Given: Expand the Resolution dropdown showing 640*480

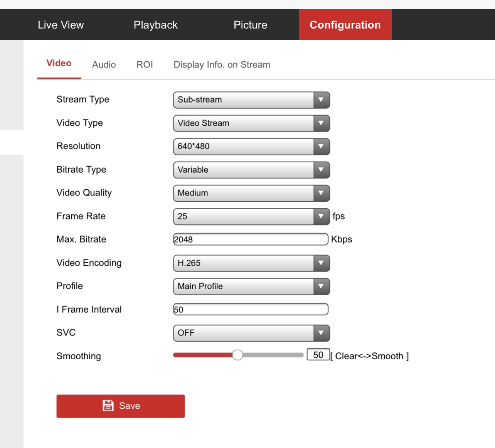Looking at the screenshot, I should (x=251, y=147).
